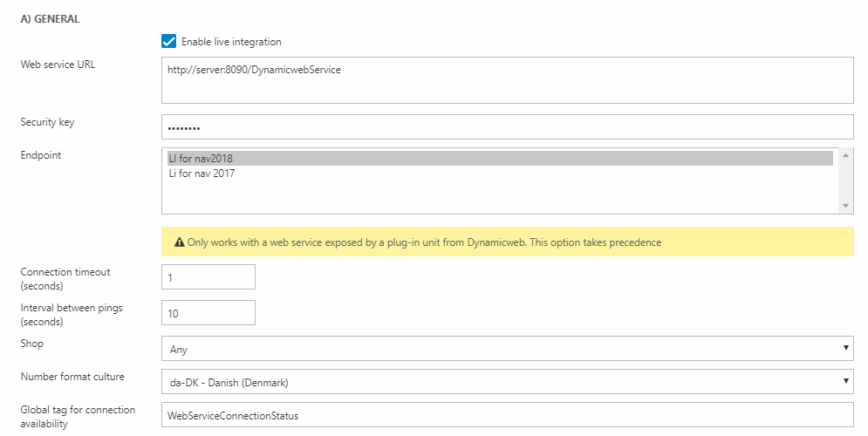Select 'Li for nav 2017' endpoint
Screen dimensions: 868x436
coord(500,174)
